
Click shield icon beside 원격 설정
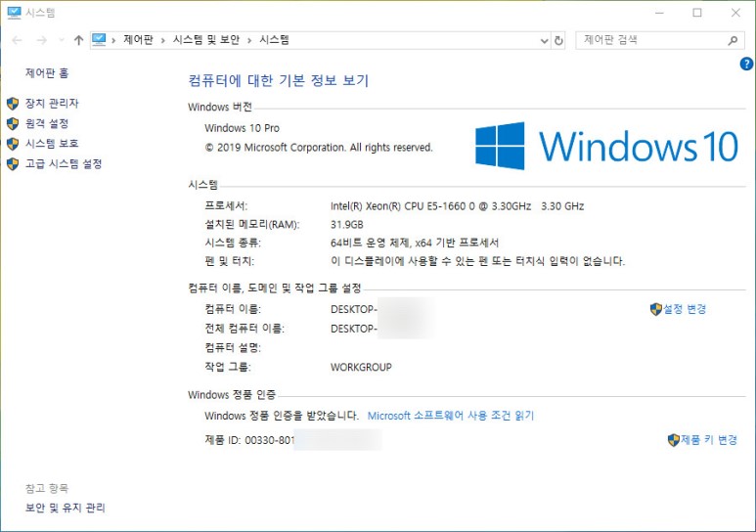tap(13, 123)
